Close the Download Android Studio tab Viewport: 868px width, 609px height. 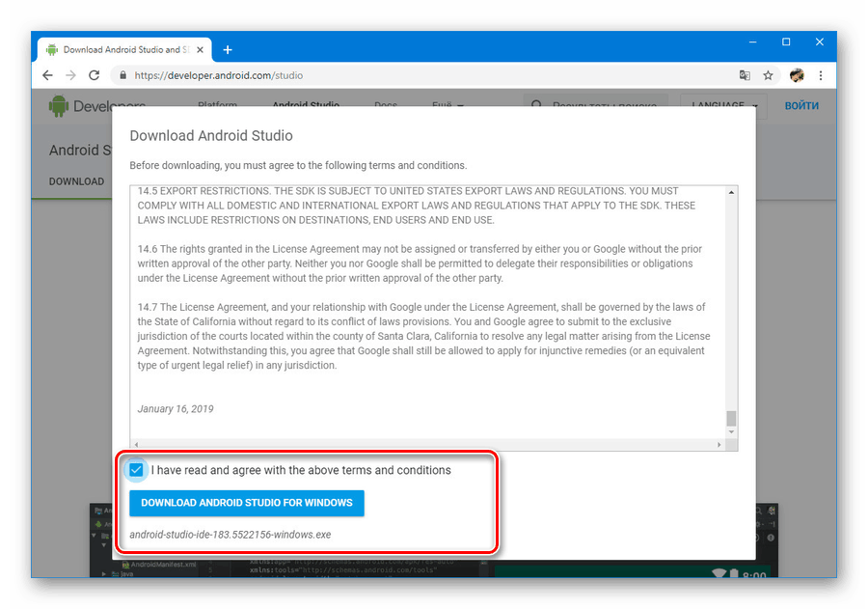pyautogui.click(x=200, y=50)
